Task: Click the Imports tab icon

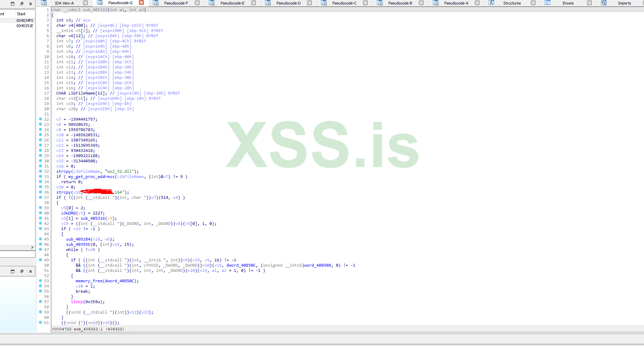Action: click(x=604, y=3)
